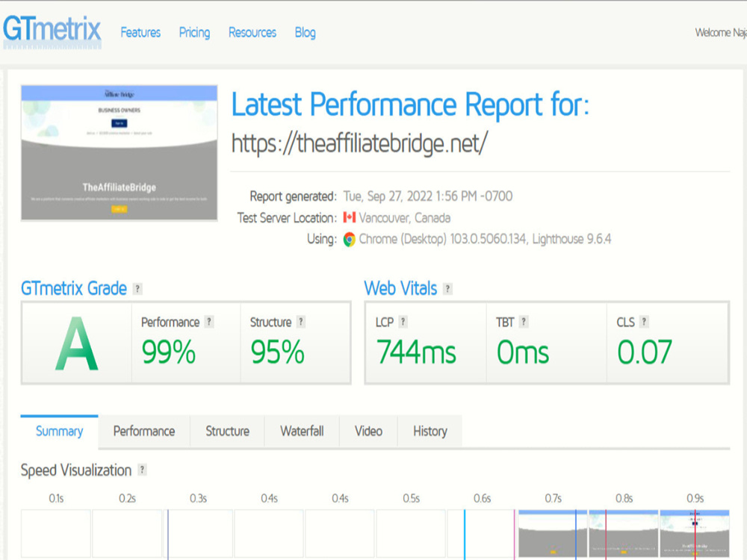Click the https://theaffiliatebridge.net/ URL heading
747x560 pixels.
[x=360, y=143]
